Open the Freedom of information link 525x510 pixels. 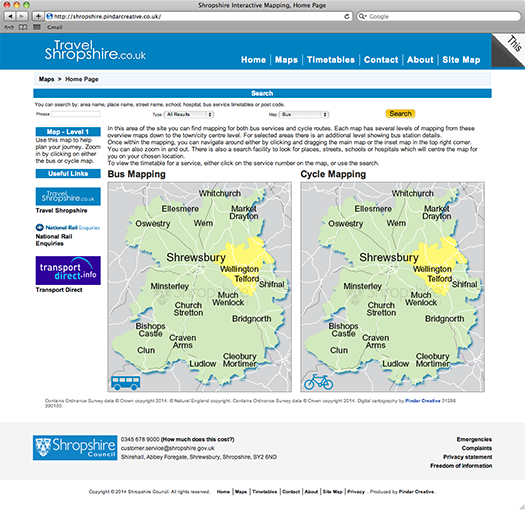pos(461,466)
